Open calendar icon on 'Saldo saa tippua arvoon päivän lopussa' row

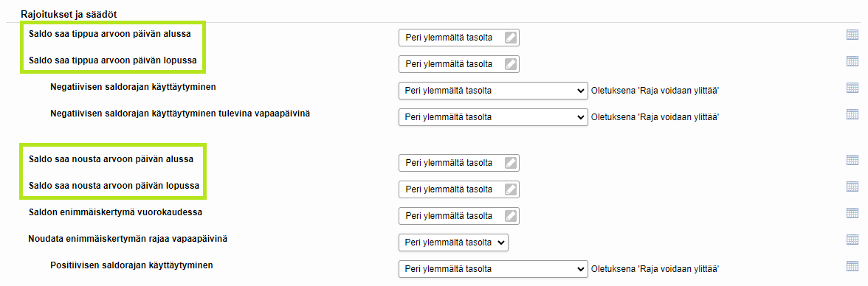point(852,61)
